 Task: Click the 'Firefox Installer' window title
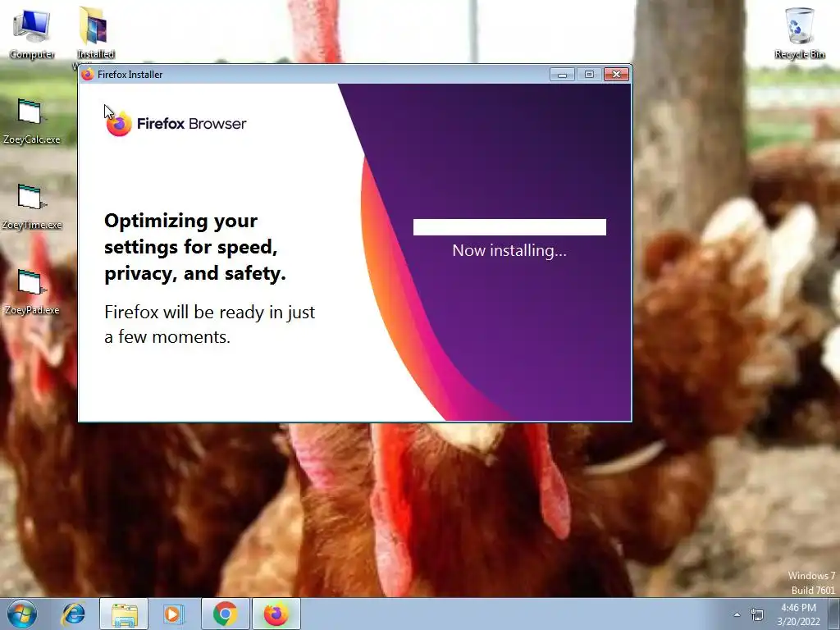point(130,75)
